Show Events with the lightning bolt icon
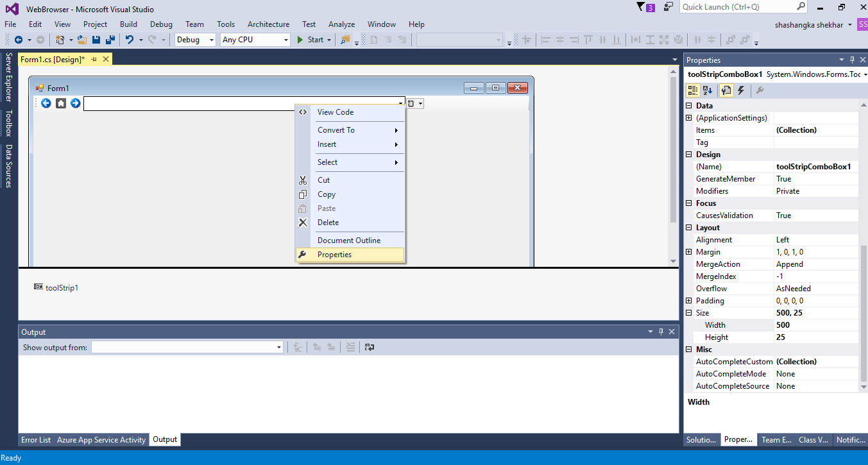This screenshot has width=868, height=465. 741,90
